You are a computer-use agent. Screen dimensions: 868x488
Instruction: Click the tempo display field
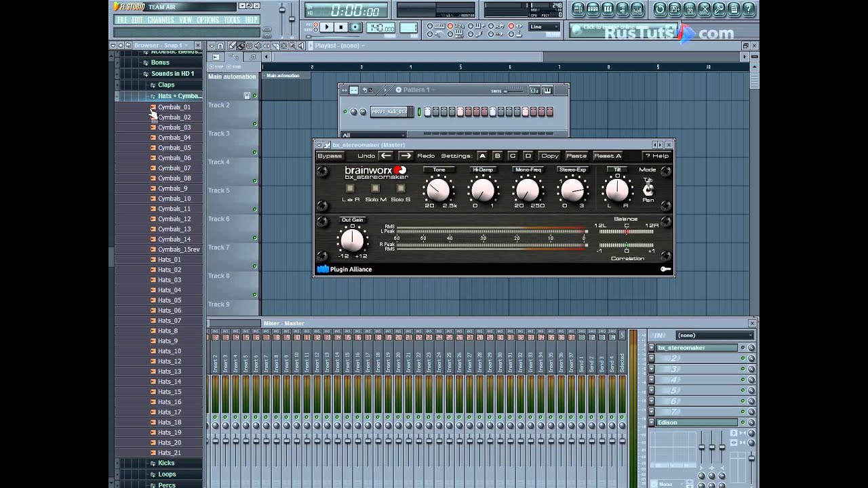pos(380,28)
